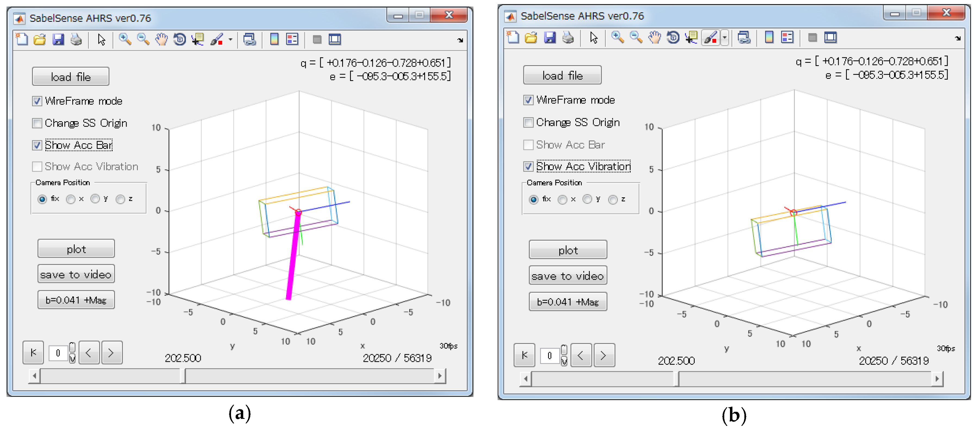
Task: Click Insert Colorbar icon in right window toolbar
Action: (x=769, y=37)
